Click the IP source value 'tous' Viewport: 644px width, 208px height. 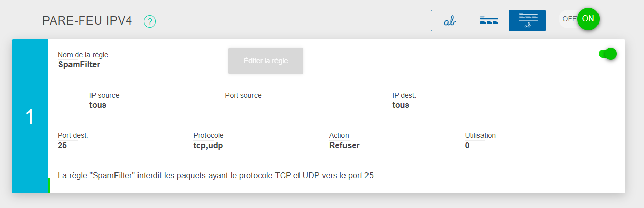(98, 105)
